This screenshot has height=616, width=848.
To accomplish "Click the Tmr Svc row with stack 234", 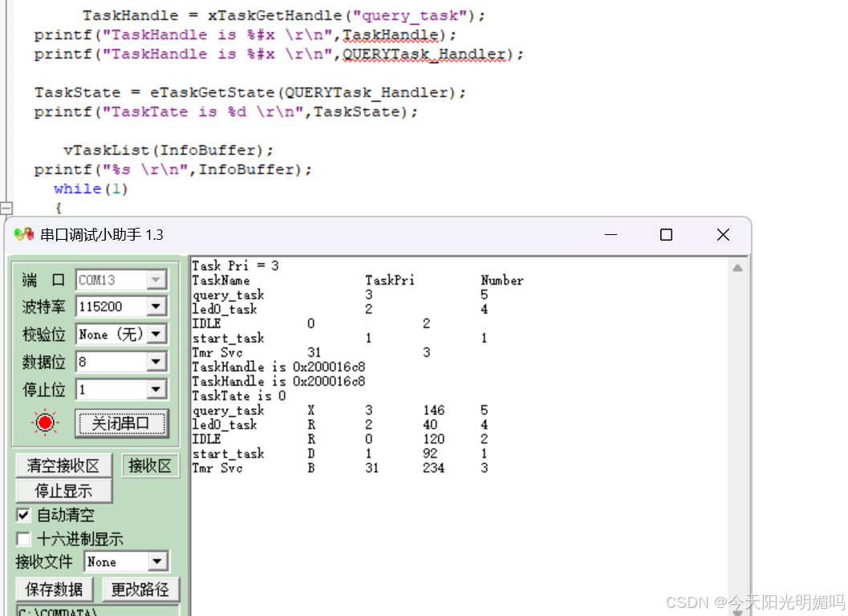I will tap(340, 468).
